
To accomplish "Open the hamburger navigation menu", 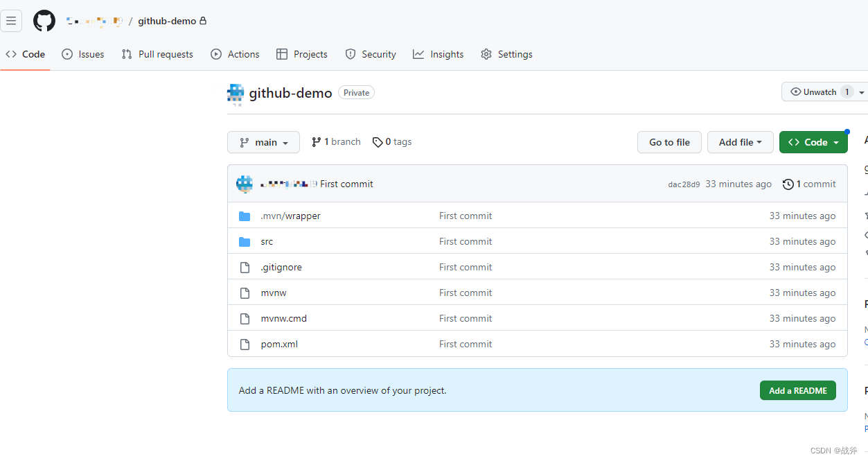I will click(11, 21).
